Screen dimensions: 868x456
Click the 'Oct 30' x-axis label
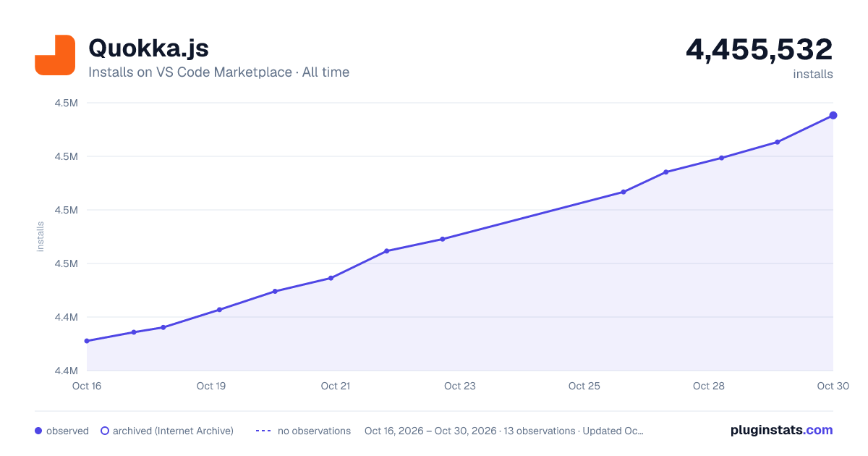pos(833,386)
